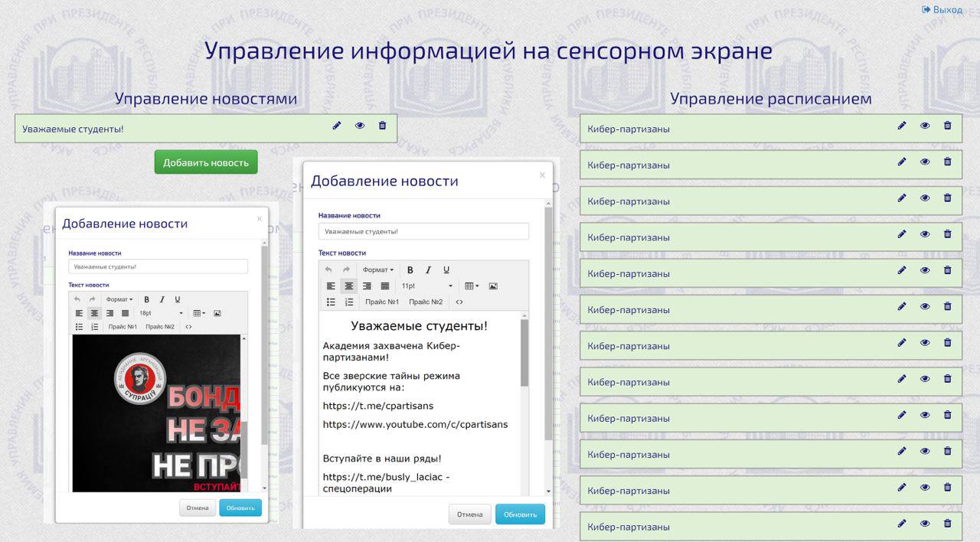Image resolution: width=980 pixels, height=542 pixels.
Task: Open the 'Формат' dropdown in the 18pt dialog
Action: tap(119, 299)
